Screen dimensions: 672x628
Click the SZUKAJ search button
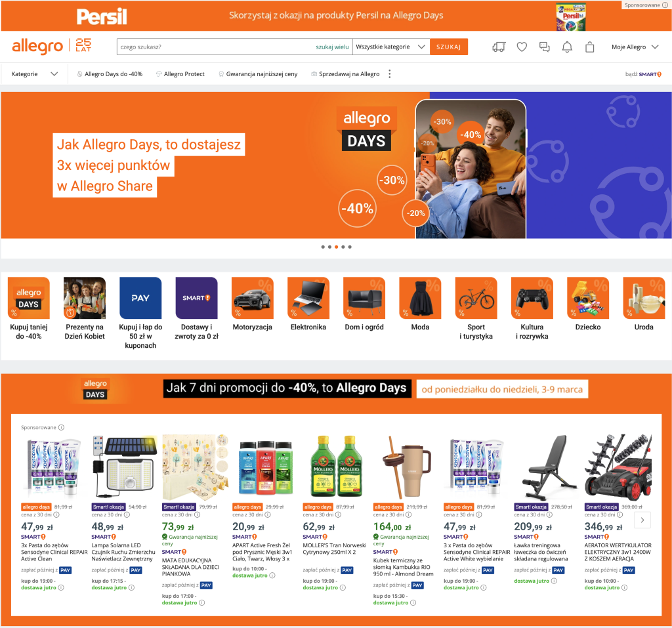[449, 47]
